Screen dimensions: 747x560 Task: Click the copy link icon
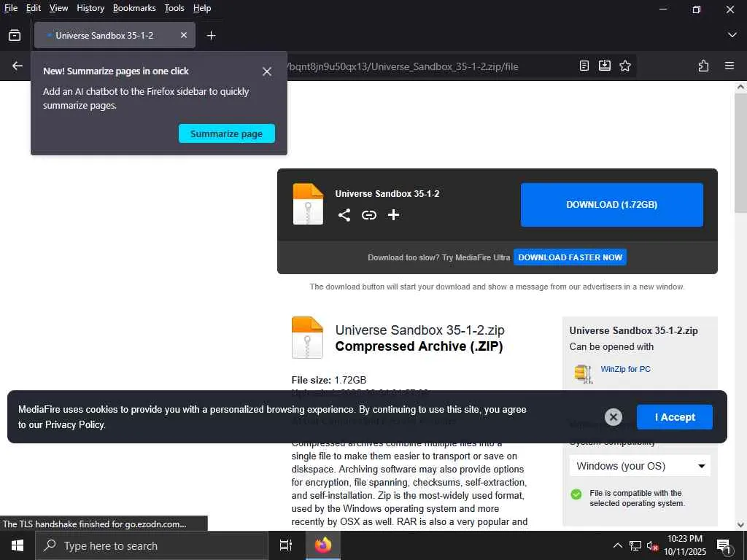pyautogui.click(x=368, y=215)
